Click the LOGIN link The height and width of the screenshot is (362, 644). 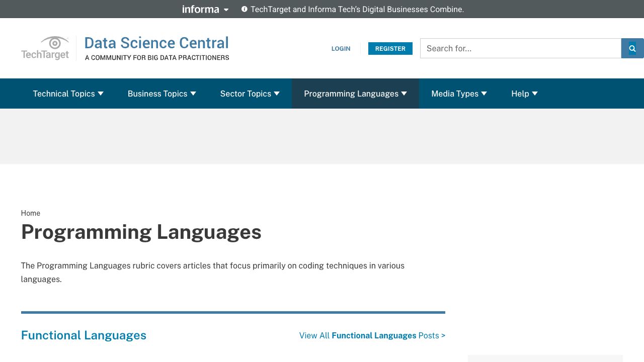341,49
